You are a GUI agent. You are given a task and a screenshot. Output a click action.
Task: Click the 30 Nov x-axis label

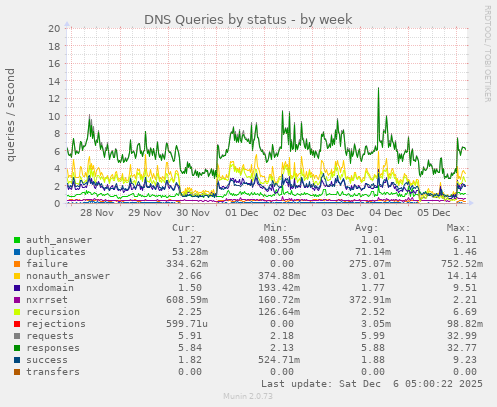193,213
